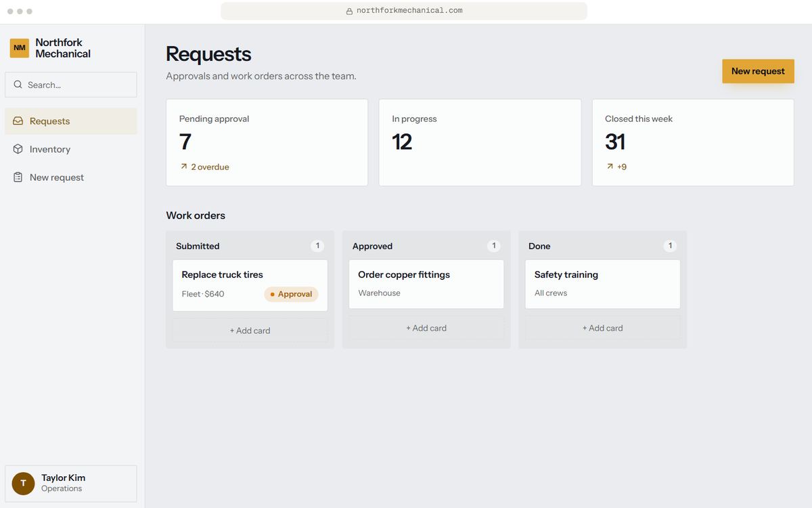The height and width of the screenshot is (508, 812).
Task: Click the Requests page title
Action: (x=208, y=54)
